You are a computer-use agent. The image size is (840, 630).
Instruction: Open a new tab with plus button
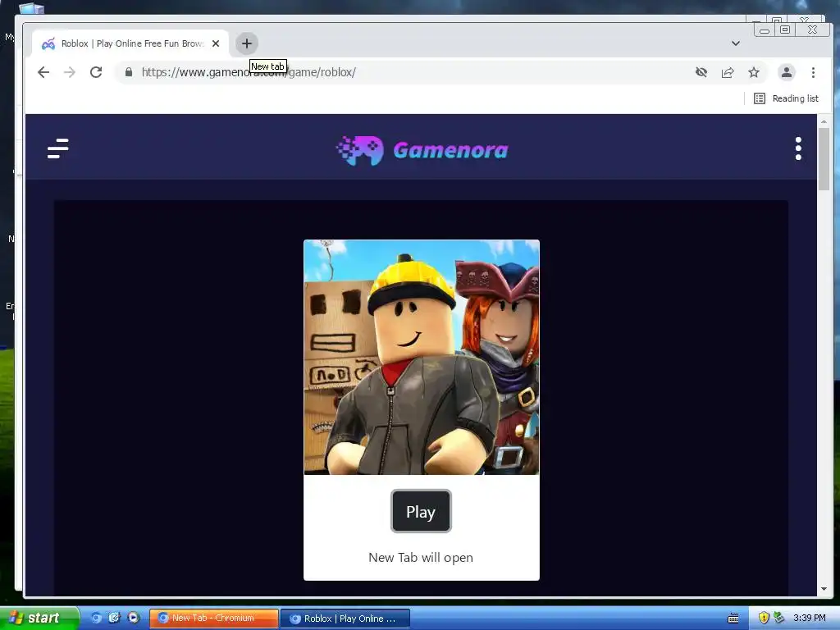point(246,43)
